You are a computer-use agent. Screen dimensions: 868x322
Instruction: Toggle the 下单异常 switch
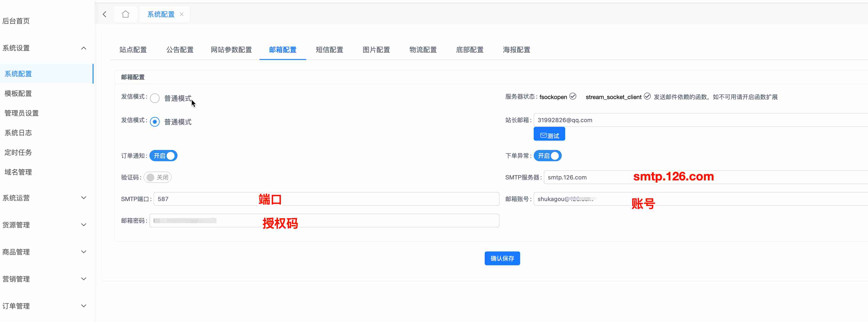click(547, 156)
